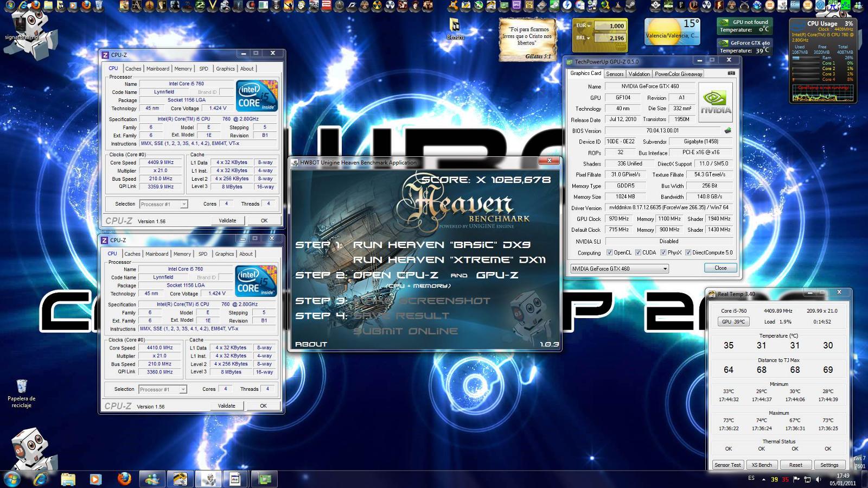Toggle the DirectCompute 5.0 checkbox
This screenshot has width=868, height=488.
(x=688, y=252)
